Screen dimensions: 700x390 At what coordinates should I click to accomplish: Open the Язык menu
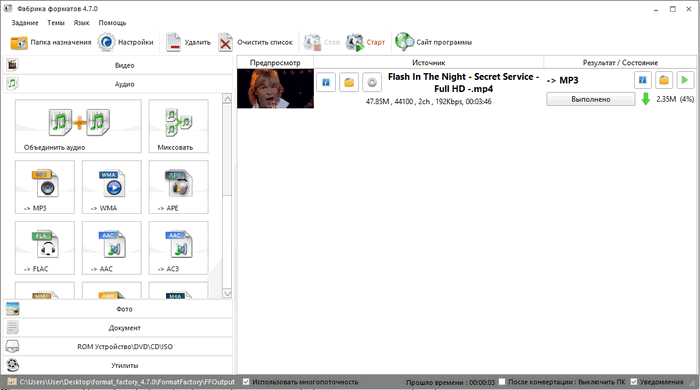81,23
